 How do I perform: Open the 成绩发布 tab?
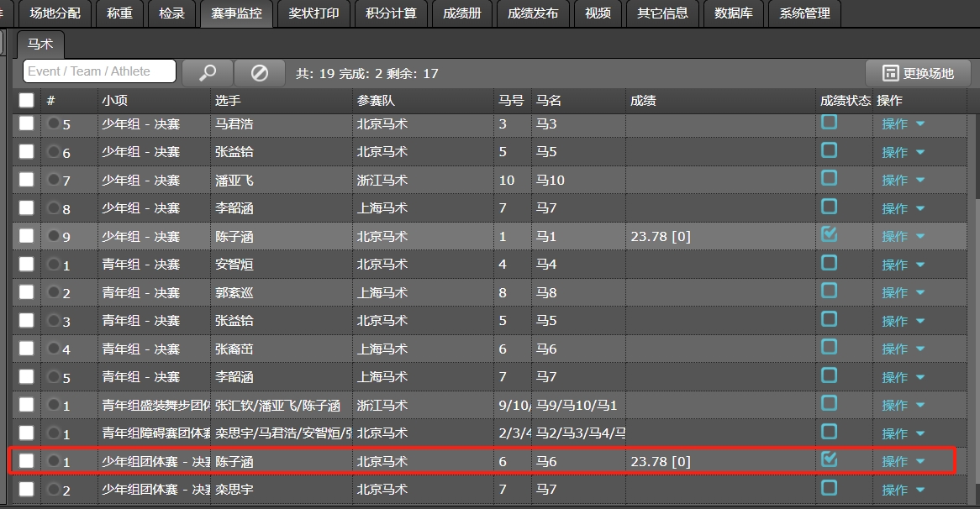point(533,13)
